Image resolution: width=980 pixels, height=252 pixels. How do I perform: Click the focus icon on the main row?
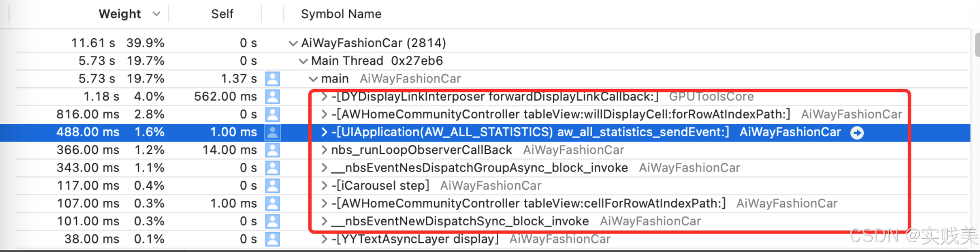point(273,78)
